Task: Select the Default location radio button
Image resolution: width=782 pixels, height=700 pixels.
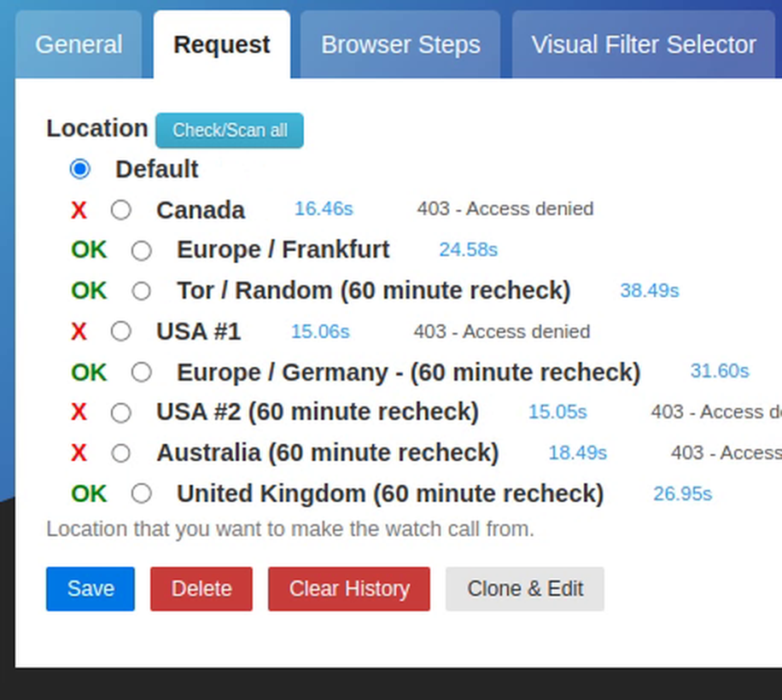Action: 79,169
